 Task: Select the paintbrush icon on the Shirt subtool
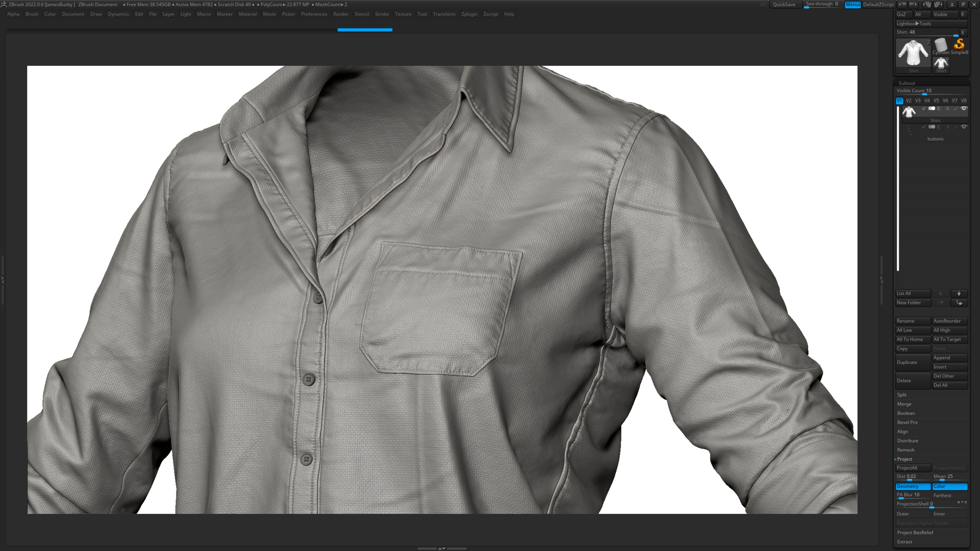[956, 109]
